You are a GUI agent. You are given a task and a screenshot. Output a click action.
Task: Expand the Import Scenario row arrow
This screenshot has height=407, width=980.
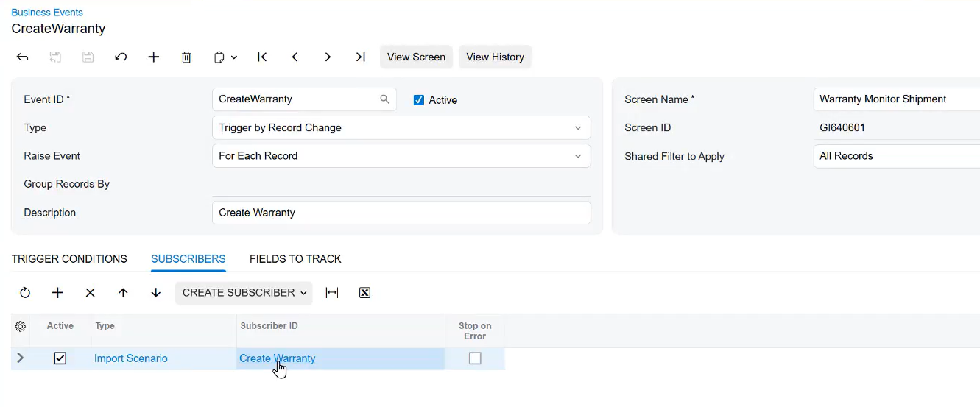20,358
